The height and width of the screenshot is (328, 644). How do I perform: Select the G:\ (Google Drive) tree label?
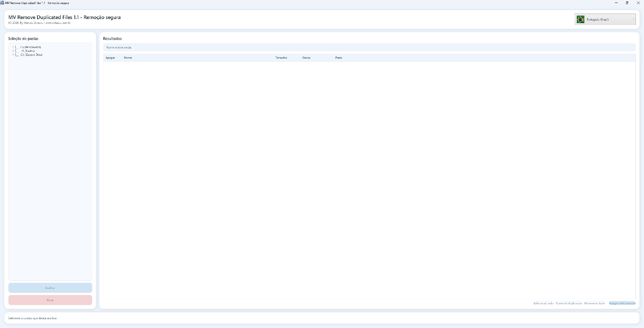coord(32,55)
